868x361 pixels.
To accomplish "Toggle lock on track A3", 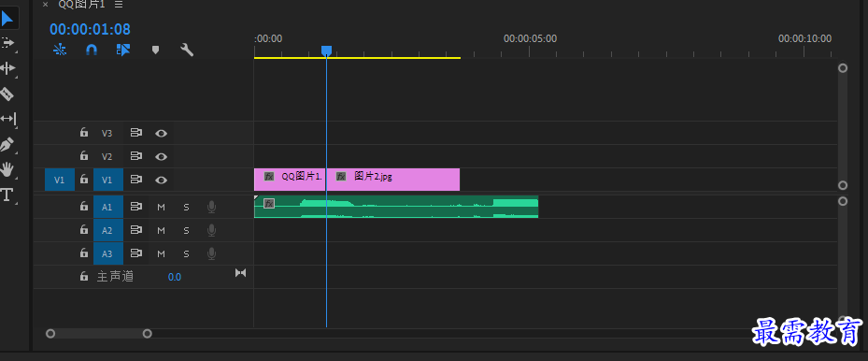I will click(83, 253).
